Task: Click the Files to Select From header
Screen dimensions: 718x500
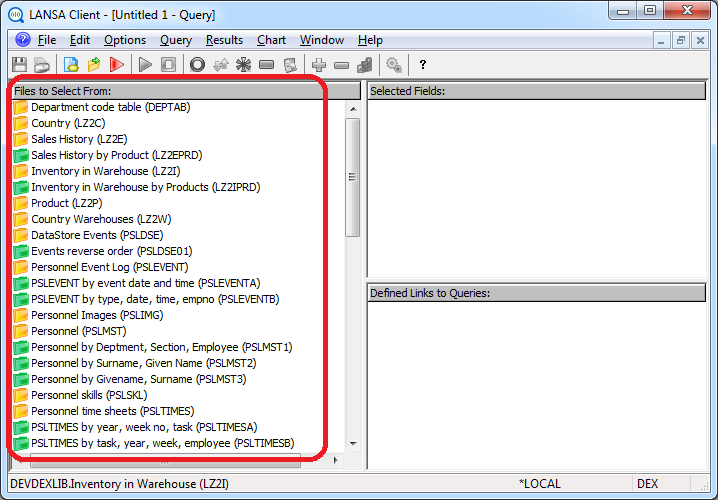Action: pos(186,91)
